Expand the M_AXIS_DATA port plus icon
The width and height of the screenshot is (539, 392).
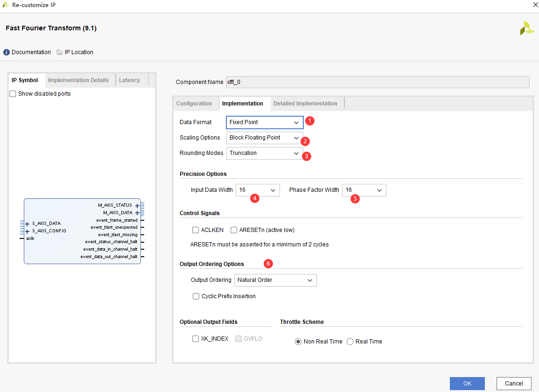[x=137, y=213]
